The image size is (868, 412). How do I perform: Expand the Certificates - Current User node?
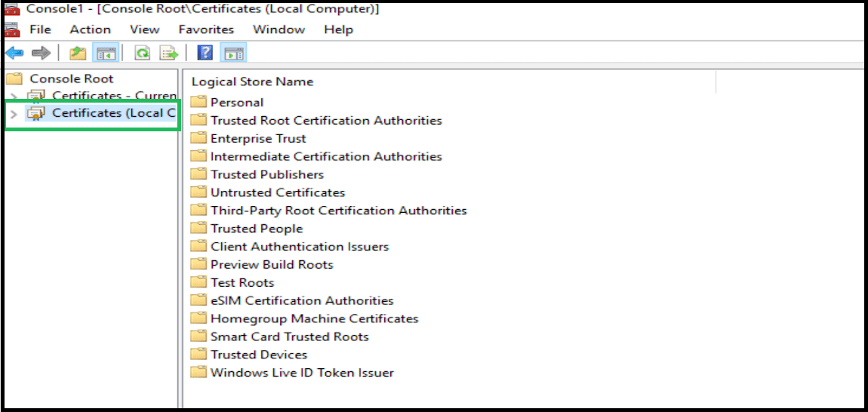point(14,97)
